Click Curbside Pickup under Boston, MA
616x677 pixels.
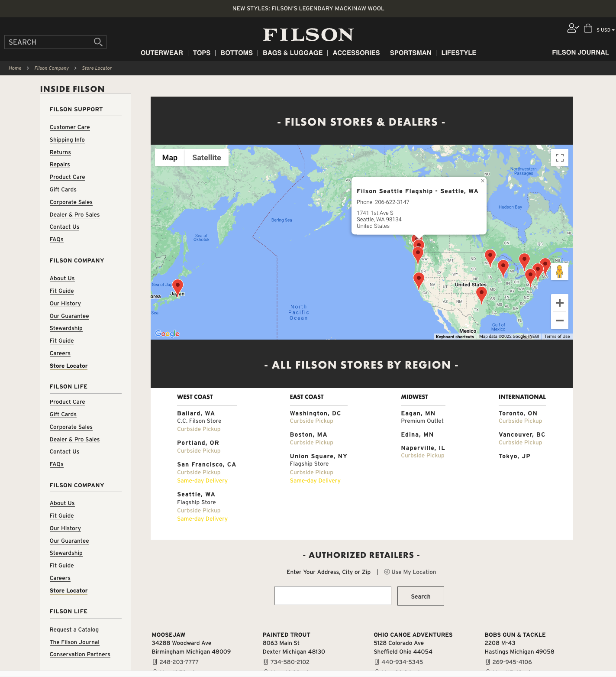312,443
